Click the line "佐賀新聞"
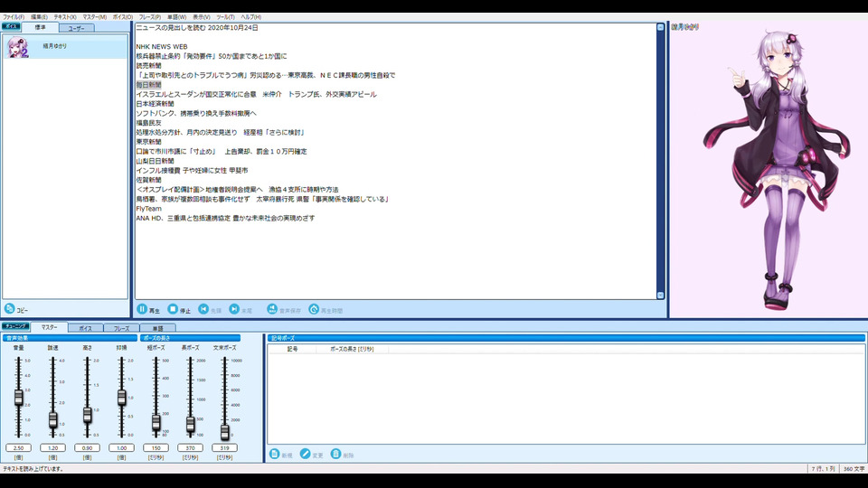 [149, 181]
